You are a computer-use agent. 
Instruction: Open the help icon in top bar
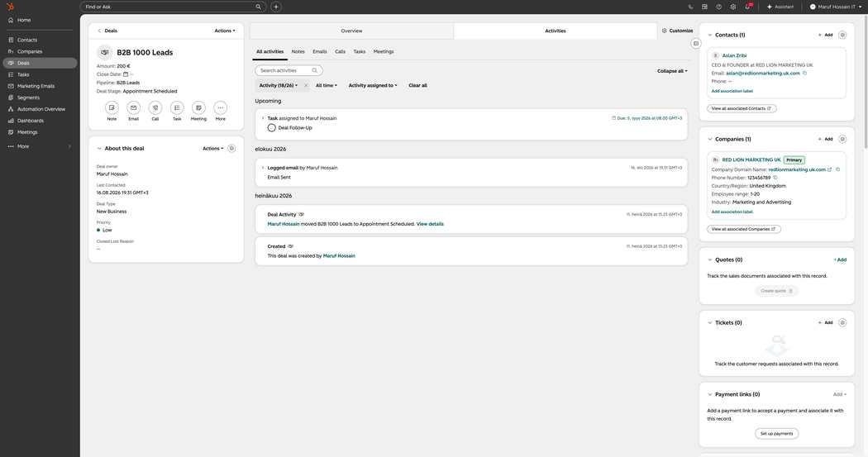tap(718, 7)
